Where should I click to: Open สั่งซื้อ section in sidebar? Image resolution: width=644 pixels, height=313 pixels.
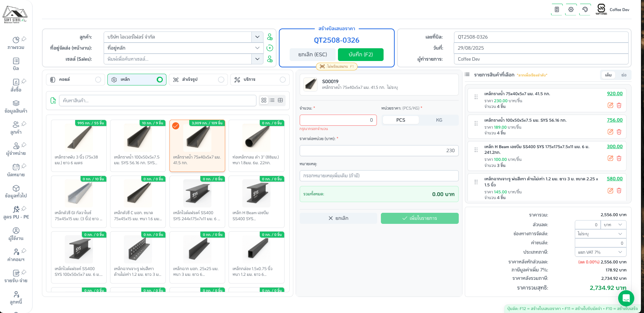(16, 85)
